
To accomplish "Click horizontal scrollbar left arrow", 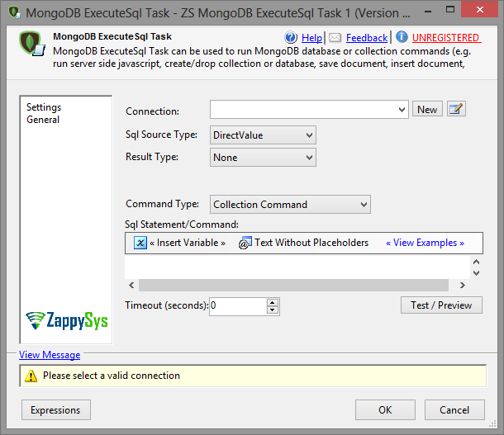I will tap(132, 285).
